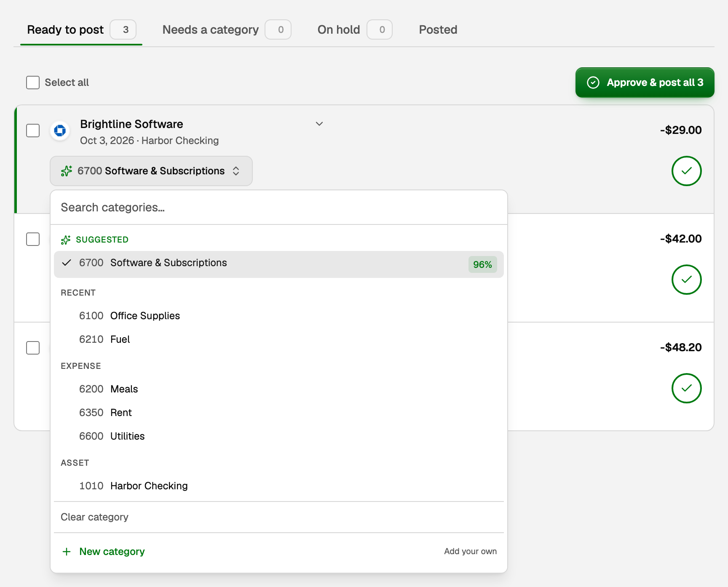Focus the Search categories field
Screen dimensions: 728x587
coord(279,207)
